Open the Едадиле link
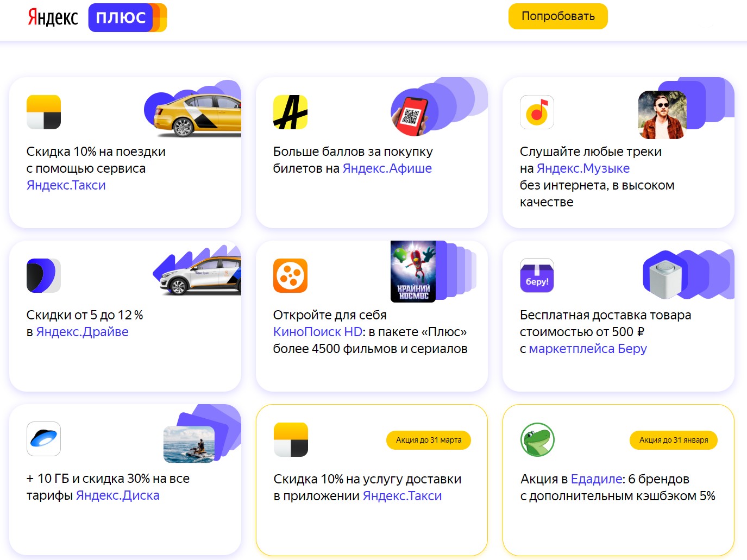The image size is (747, 560). tap(597, 479)
